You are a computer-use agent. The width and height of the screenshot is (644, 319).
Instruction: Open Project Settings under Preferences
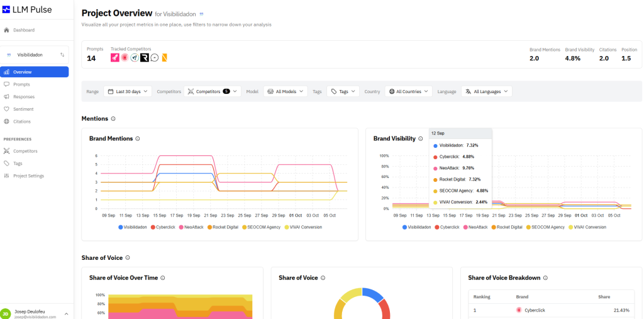click(x=28, y=176)
